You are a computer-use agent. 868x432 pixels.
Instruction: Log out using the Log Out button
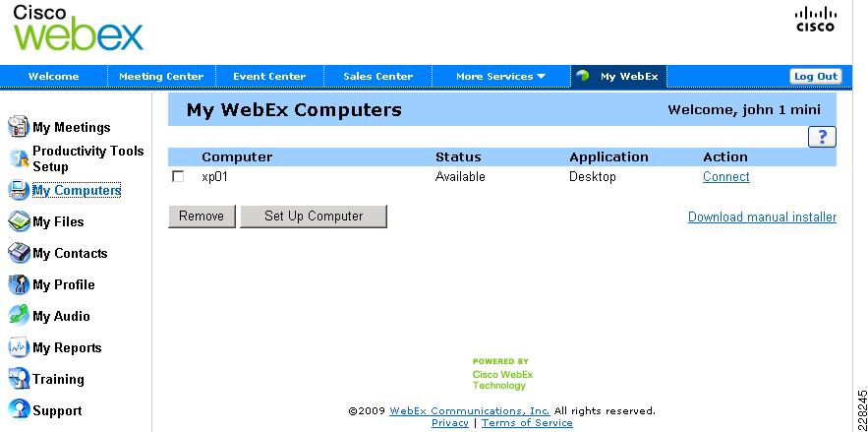pyautogui.click(x=816, y=77)
